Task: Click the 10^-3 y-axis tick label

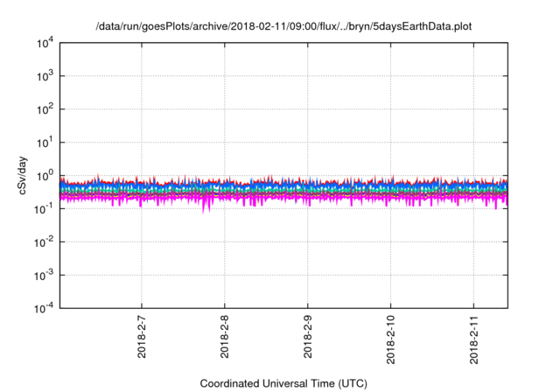Action: tap(44, 276)
